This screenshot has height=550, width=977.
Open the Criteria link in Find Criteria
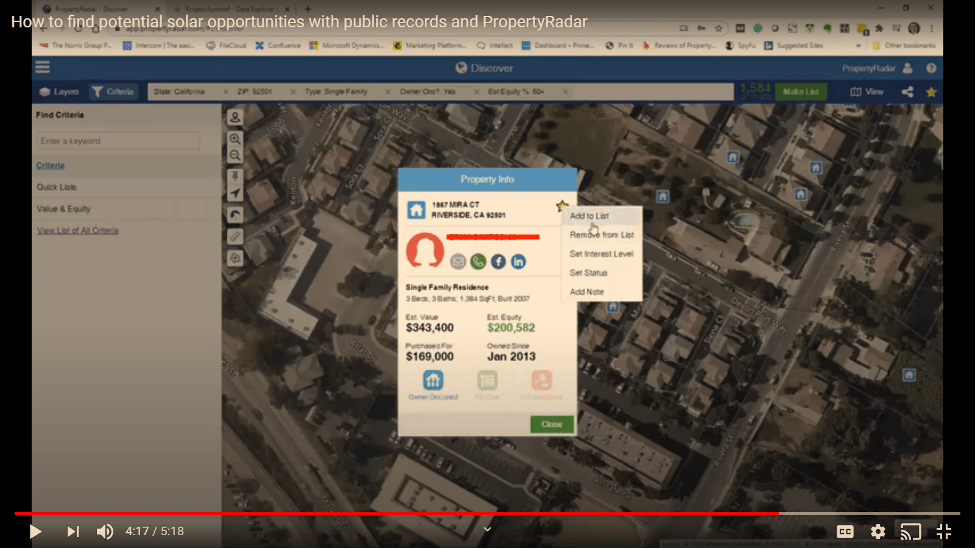click(x=50, y=166)
